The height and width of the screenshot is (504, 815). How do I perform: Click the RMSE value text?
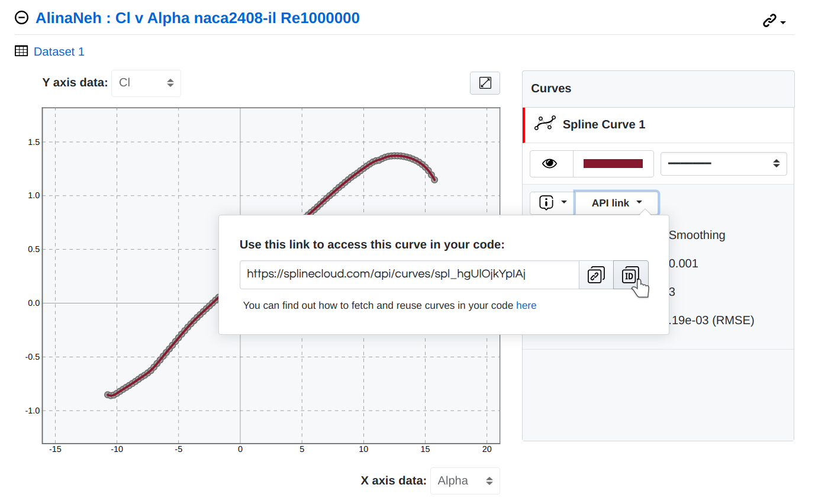pos(710,321)
